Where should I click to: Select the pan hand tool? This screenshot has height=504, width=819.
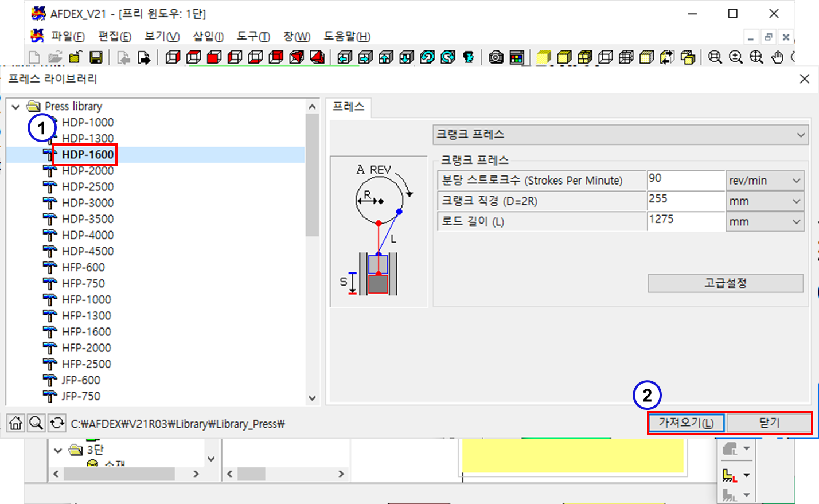click(777, 57)
